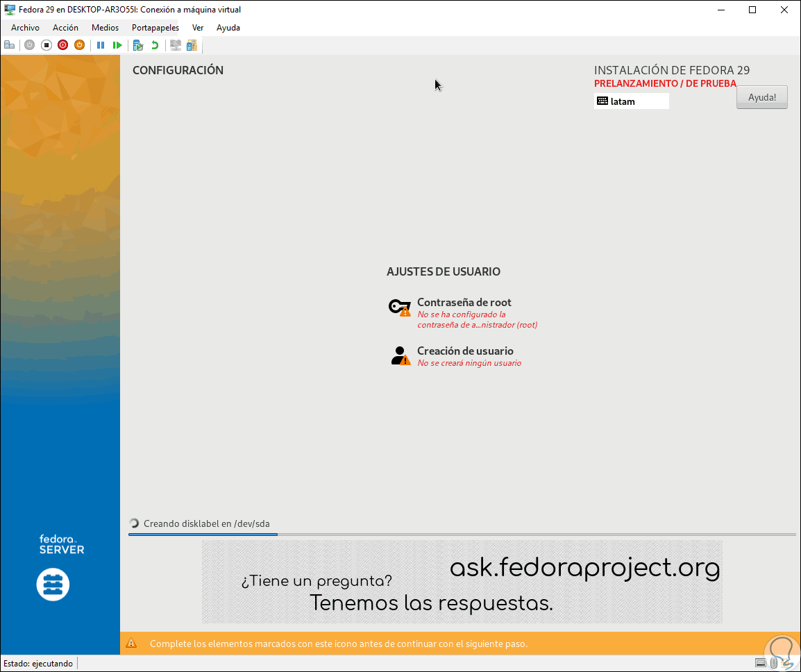This screenshot has width=801, height=672.
Task: Click the spinner beside Creando disklabel
Action: coord(135,523)
